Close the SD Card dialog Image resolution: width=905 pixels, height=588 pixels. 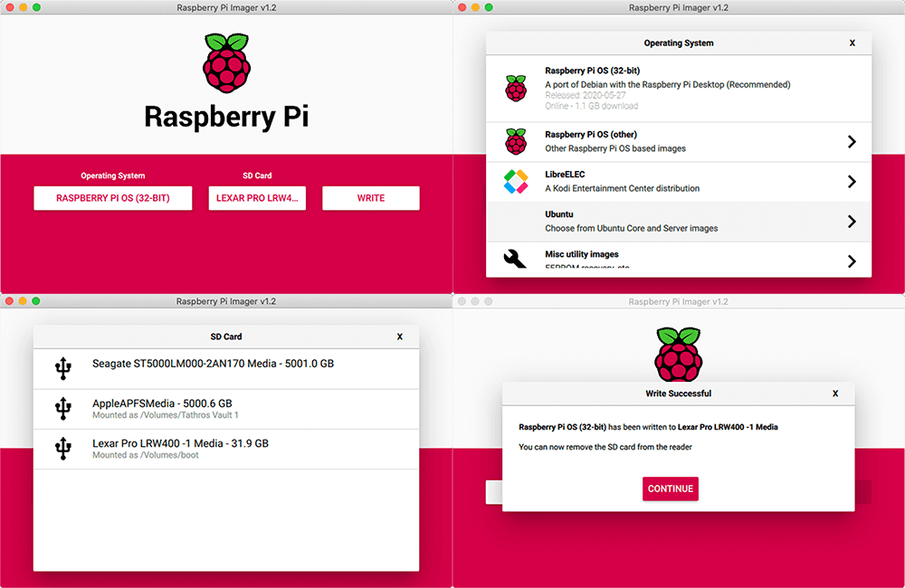(x=399, y=337)
